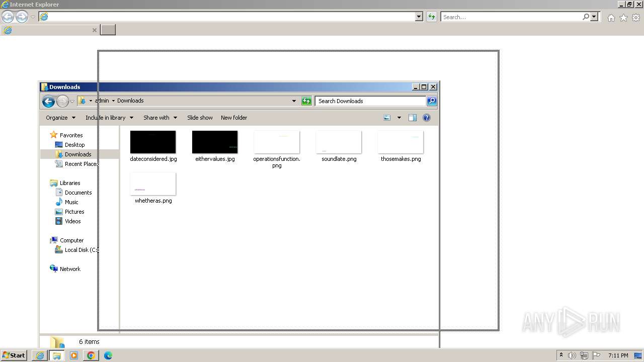Image resolution: width=644 pixels, height=362 pixels.
Task: Open Internet Explorer Home icon
Action: pos(611,18)
